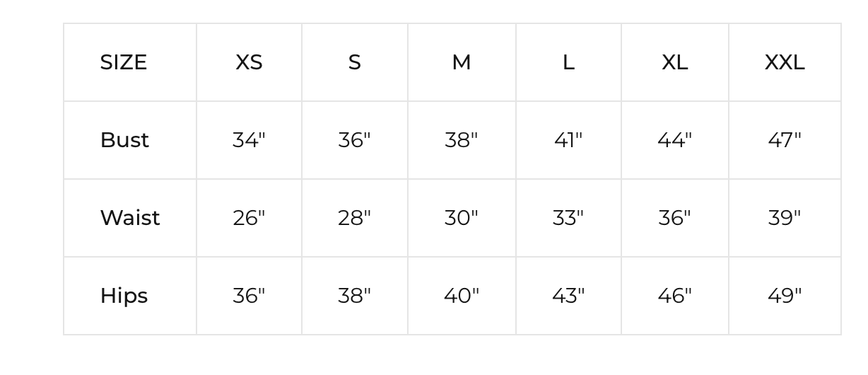The image size is (868, 375).
Task: Select the XXL waist value 39"
Action: tap(785, 218)
